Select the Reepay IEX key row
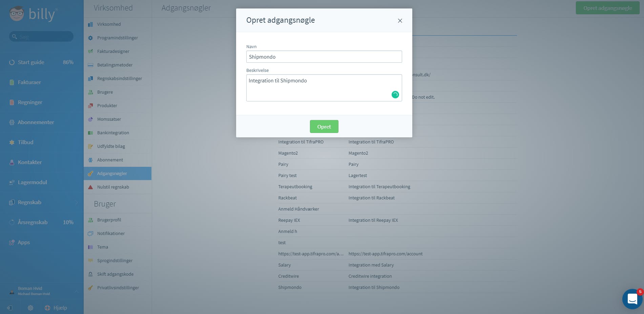Viewport: 644px width, 314px height. click(x=397, y=220)
